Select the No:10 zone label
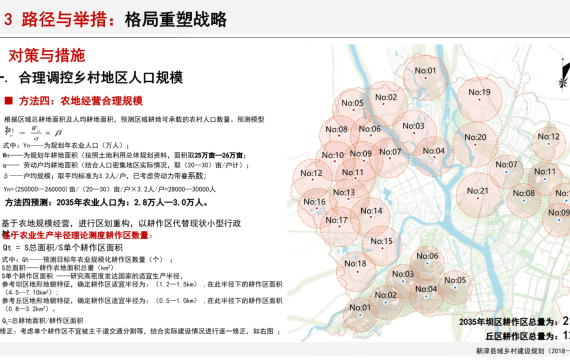Image resolution: width=570 pixels, height=360 pixels. [333, 155]
